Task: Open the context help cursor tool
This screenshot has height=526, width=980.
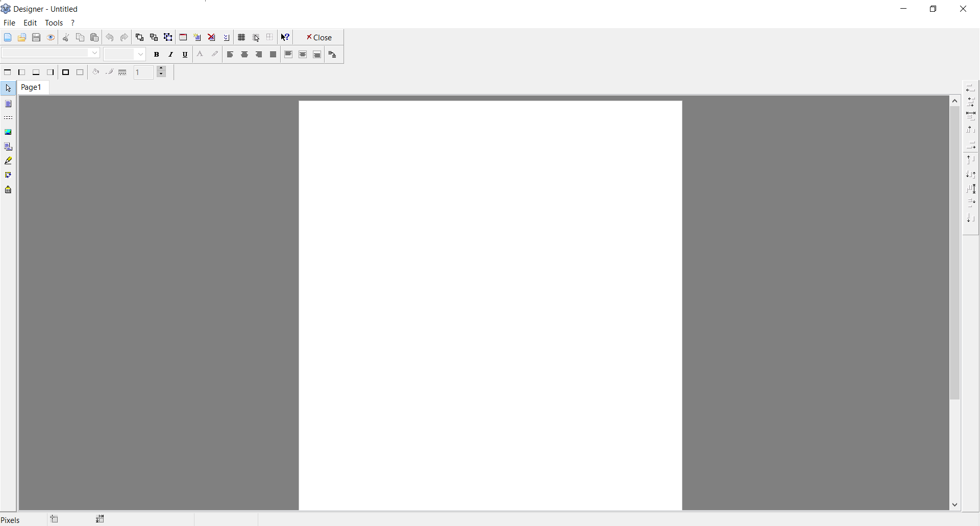Action: coord(285,37)
